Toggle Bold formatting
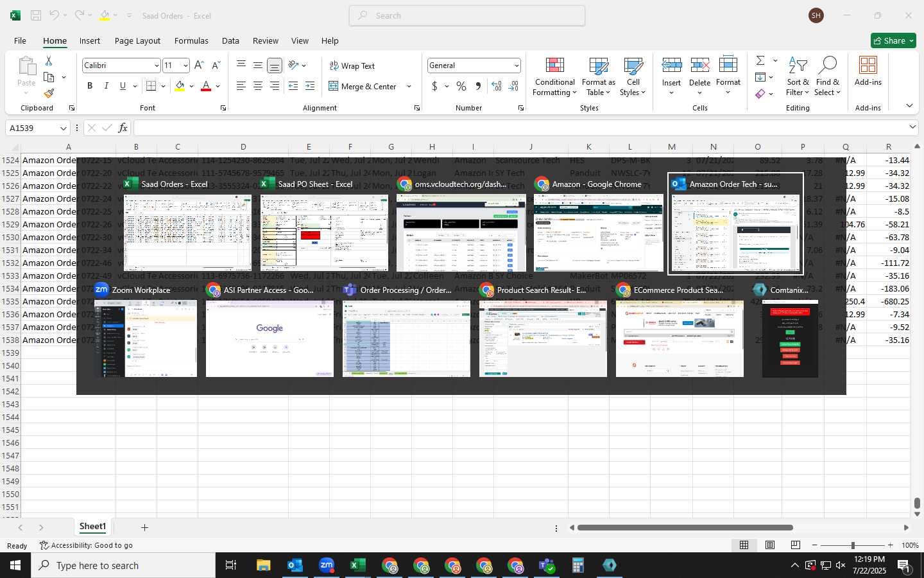This screenshot has height=578, width=924. pos(90,86)
